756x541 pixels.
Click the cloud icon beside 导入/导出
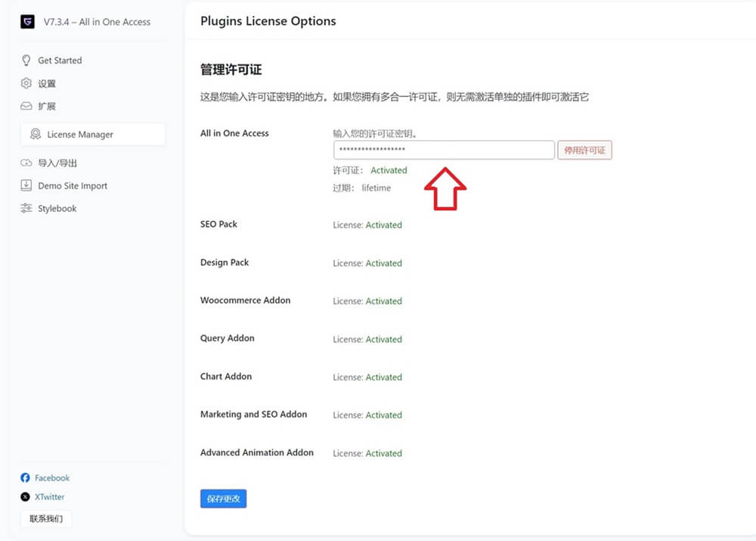26,163
